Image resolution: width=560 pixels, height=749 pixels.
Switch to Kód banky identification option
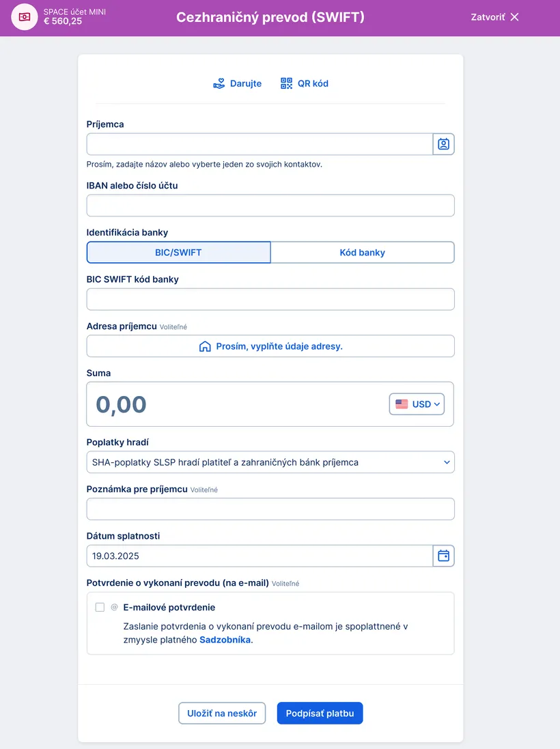tap(362, 253)
